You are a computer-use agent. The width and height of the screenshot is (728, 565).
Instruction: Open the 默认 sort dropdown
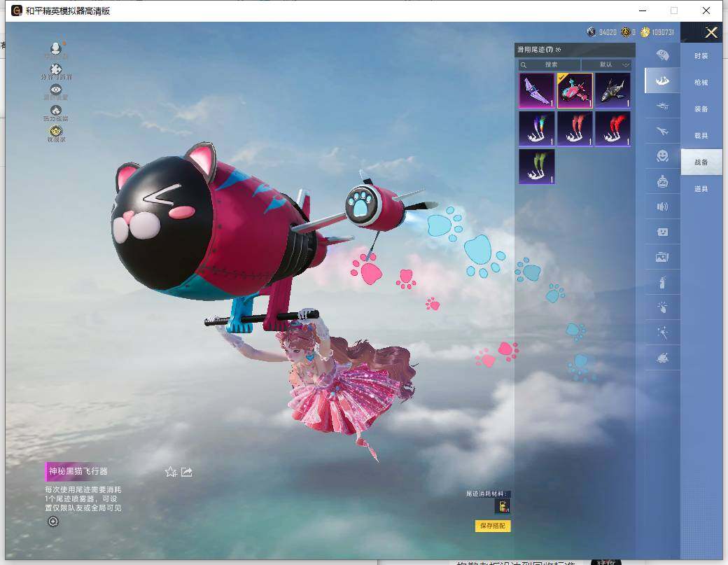coord(606,64)
